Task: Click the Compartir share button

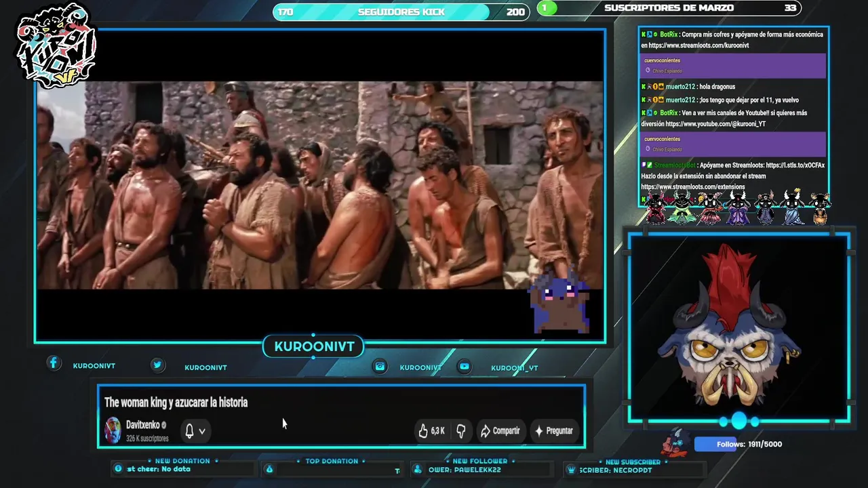Action: pos(500,430)
